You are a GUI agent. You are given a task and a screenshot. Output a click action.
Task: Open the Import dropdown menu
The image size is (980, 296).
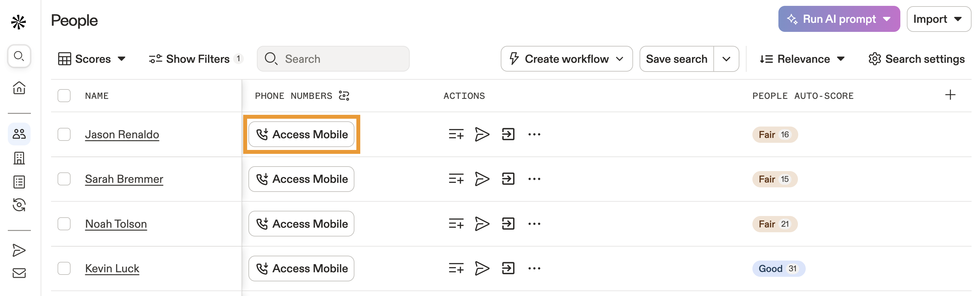[938, 19]
